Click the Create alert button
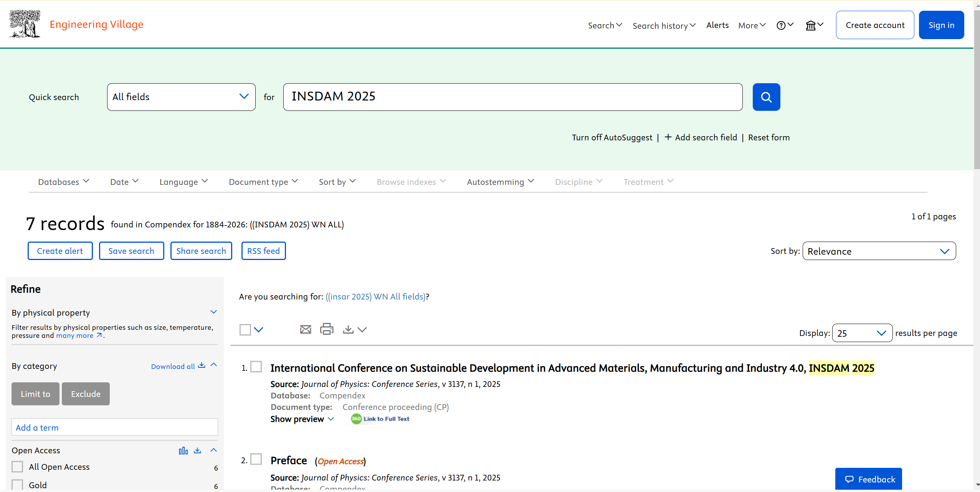Screen dimensions: 980x492 point(60,251)
